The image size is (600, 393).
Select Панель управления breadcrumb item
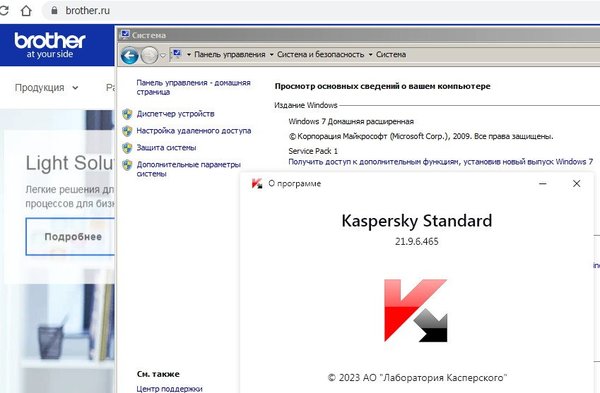coord(230,54)
